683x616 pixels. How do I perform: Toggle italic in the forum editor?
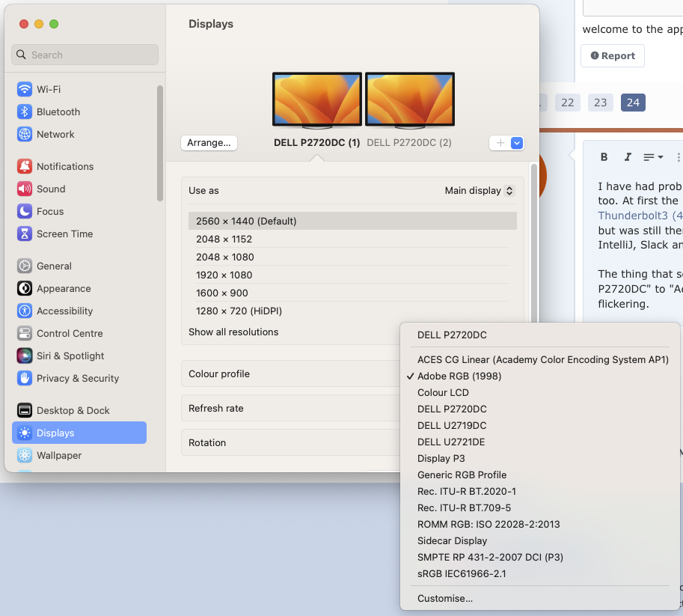point(627,157)
